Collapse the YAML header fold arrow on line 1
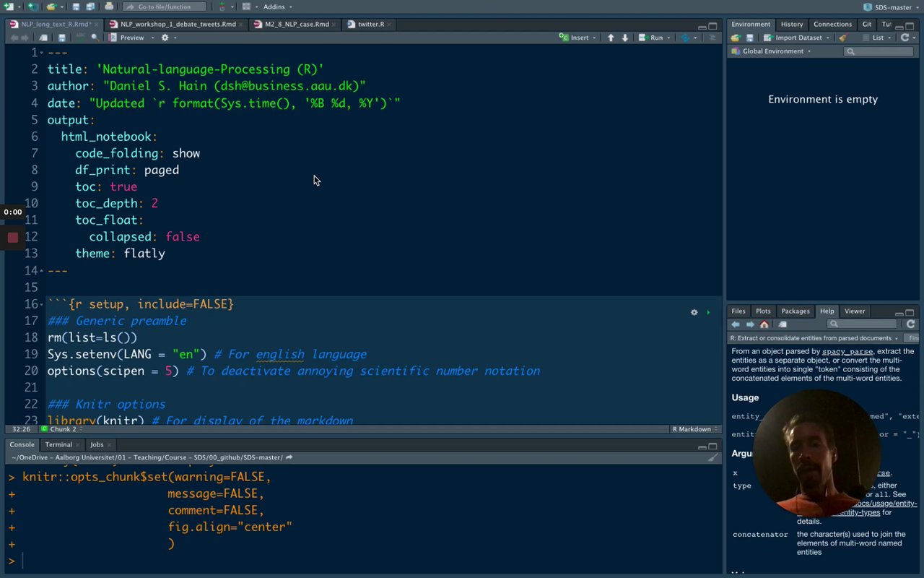This screenshot has height=578, width=924. 42,53
